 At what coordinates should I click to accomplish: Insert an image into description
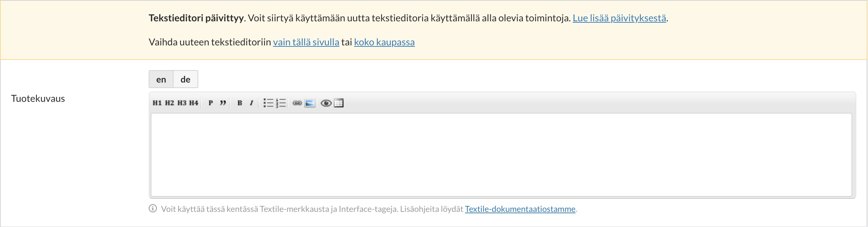[x=310, y=103]
